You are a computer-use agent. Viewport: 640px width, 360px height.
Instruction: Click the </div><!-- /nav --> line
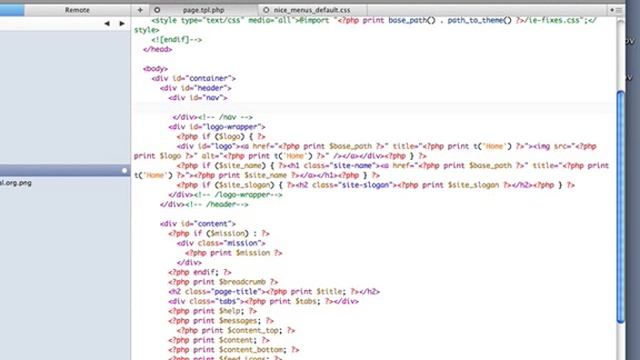[212, 117]
